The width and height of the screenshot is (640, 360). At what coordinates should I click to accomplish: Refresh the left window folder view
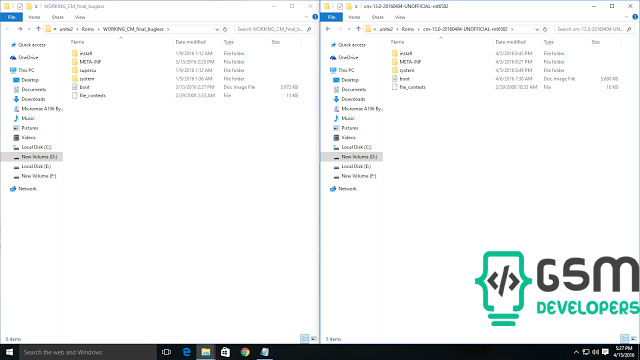tap(225, 29)
